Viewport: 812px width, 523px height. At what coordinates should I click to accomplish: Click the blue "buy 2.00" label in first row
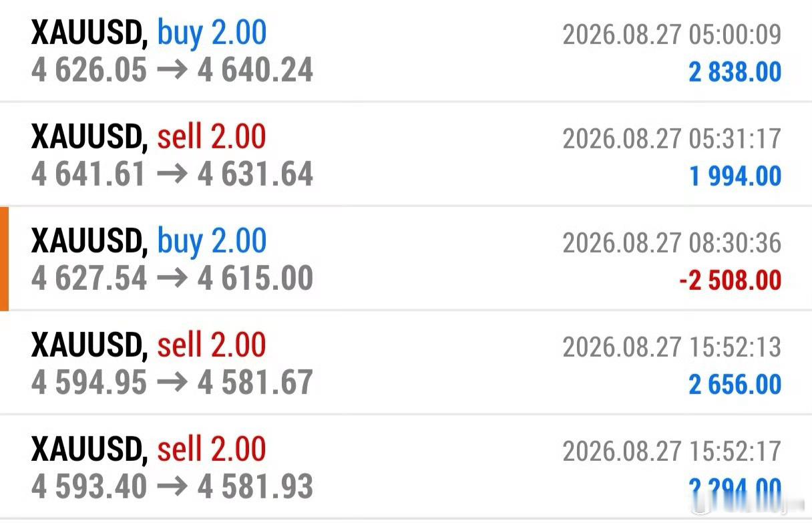212,33
